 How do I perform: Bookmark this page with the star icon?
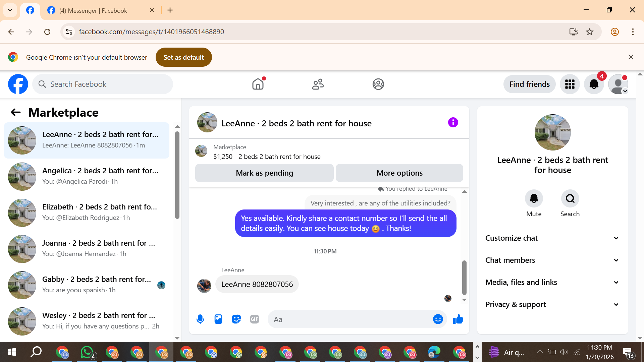[x=590, y=32]
